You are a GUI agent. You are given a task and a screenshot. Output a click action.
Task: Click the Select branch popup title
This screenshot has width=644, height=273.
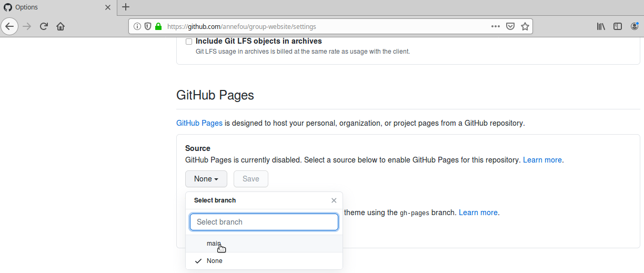click(x=215, y=200)
